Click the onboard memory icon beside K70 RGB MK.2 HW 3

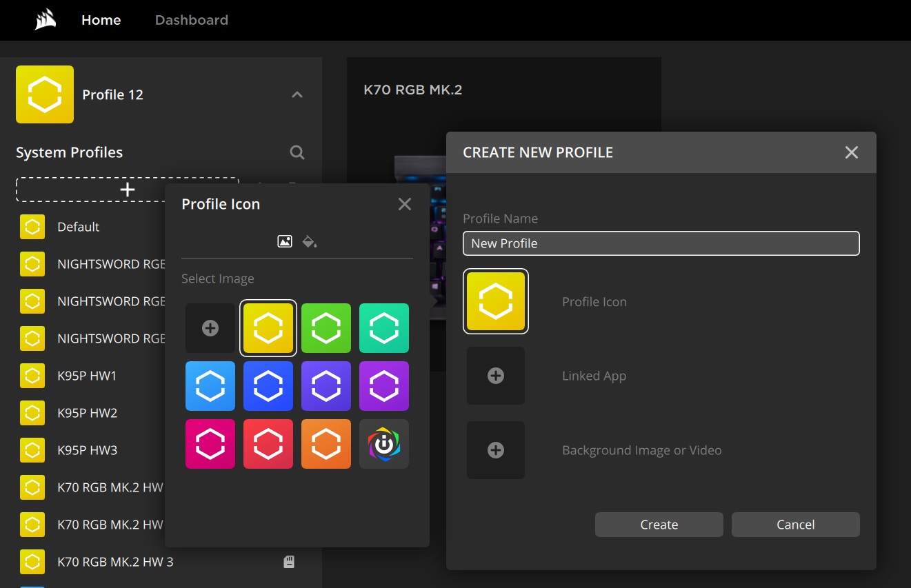tap(289, 562)
